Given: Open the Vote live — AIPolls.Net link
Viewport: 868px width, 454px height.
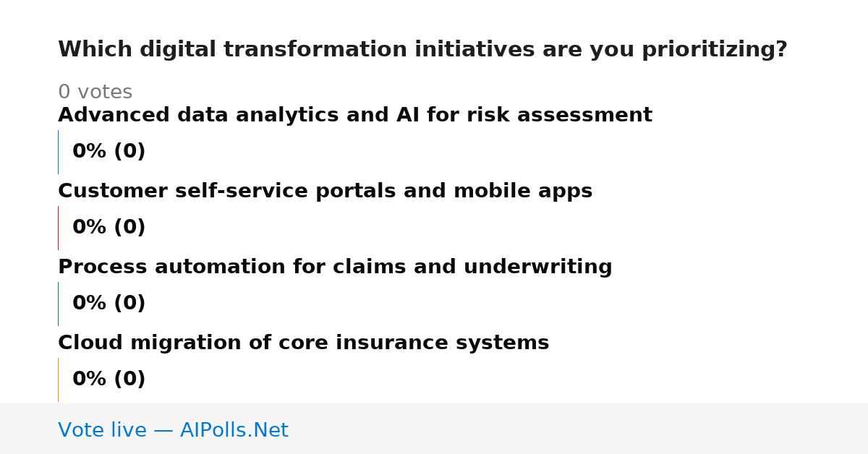Looking at the screenshot, I should point(173,430).
